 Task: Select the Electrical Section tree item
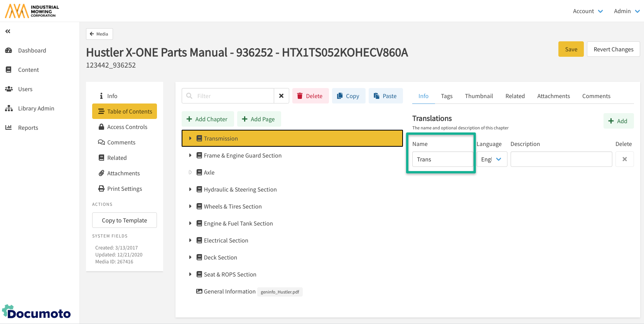[226, 241]
